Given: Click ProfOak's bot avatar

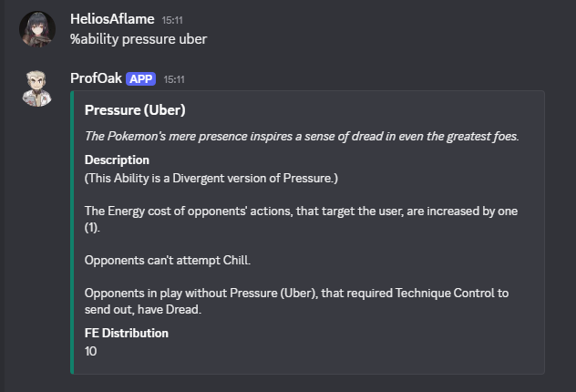Looking at the screenshot, I should click(x=36, y=86).
